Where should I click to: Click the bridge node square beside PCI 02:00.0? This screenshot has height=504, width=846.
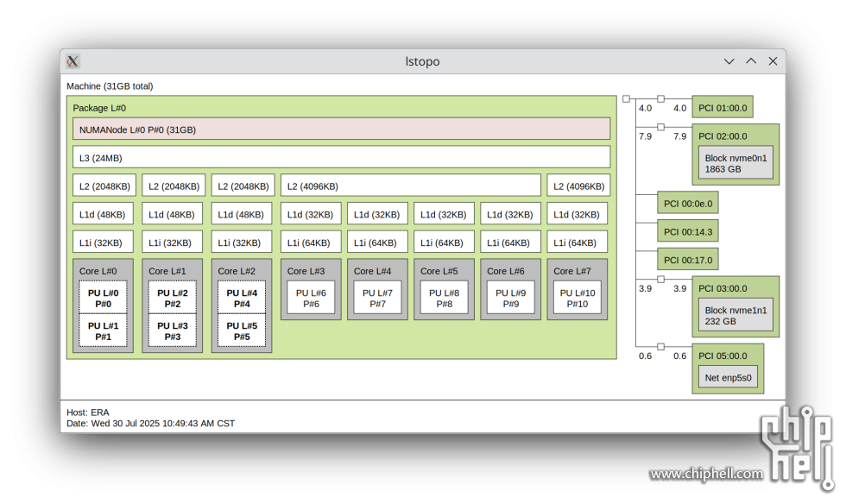coord(661,127)
